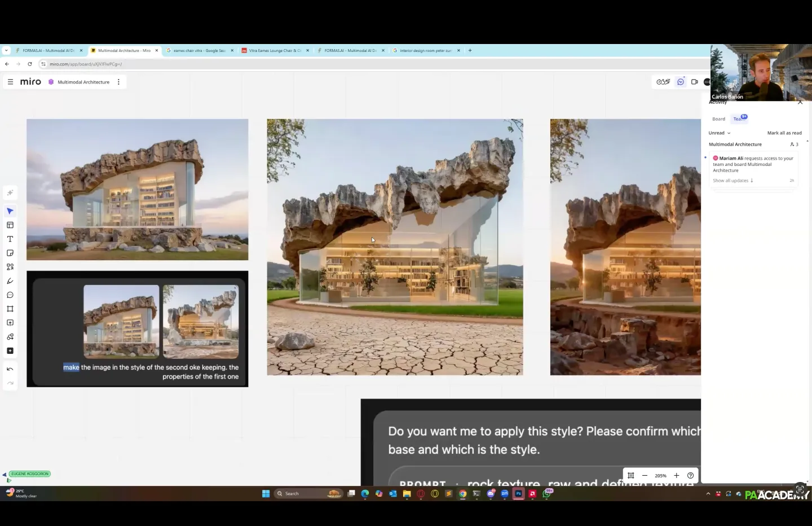Select the Pen drawing tool

10,281
